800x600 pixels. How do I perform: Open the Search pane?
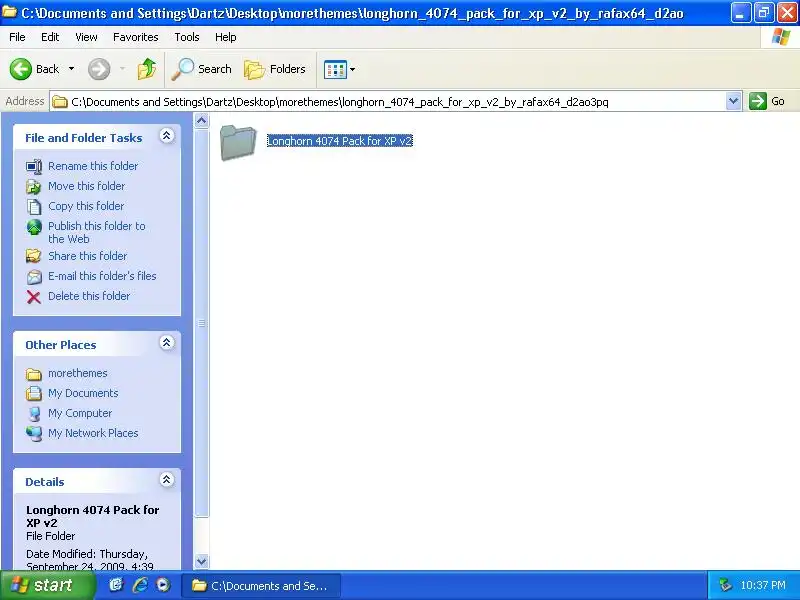coord(202,69)
